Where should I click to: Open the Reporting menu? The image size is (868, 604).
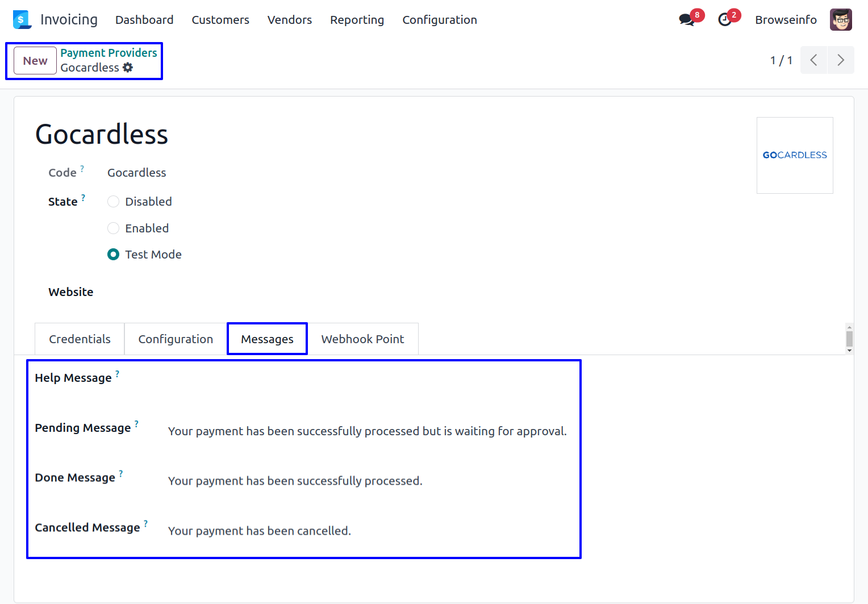tap(357, 20)
